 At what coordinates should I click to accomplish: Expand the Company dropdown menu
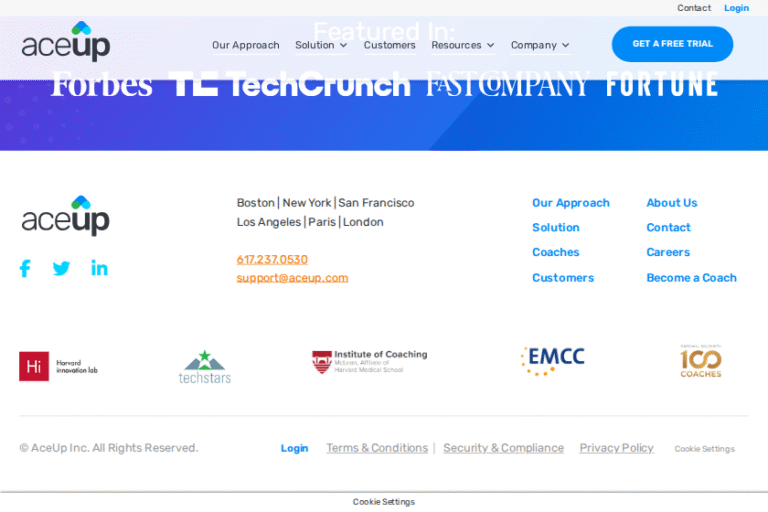coord(540,45)
